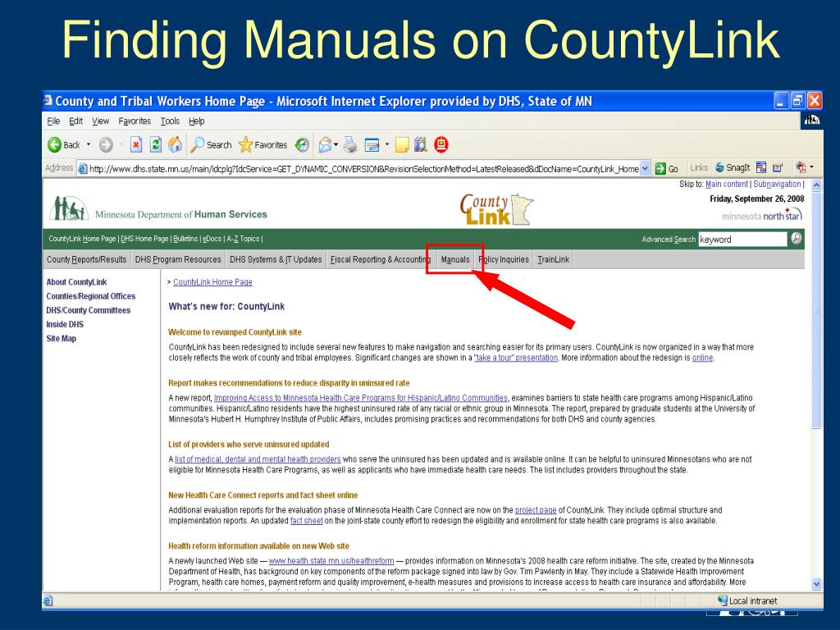Open DHS/County Committees in the sidebar
This screenshot has width=840, height=630.
(88, 310)
